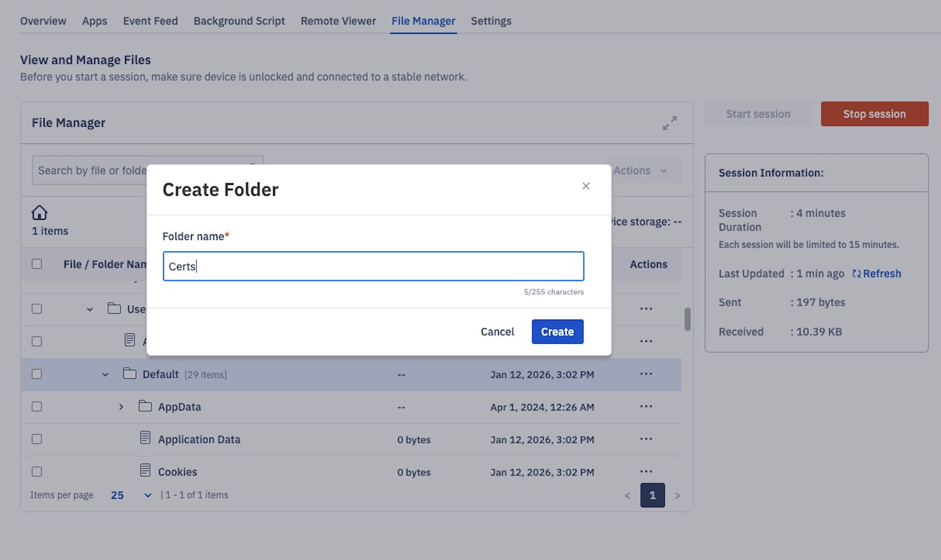Viewport: 941px width, 560px height.
Task: Select the AppData folder name
Action: pos(179,407)
